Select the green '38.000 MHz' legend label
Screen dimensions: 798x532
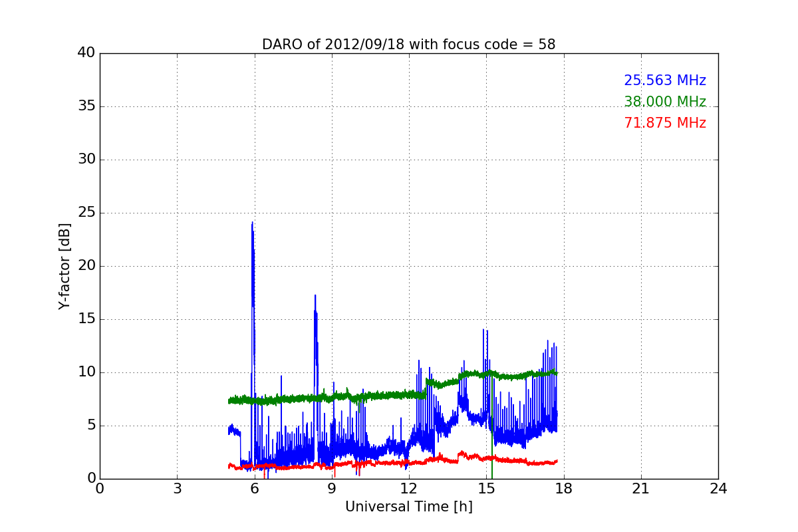[x=665, y=102]
